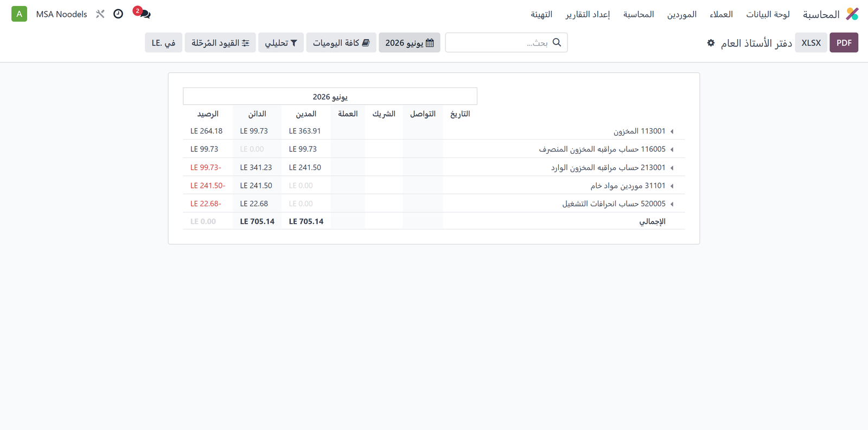Image resolution: width=868 pixels, height=430 pixels.
Task: Open the الموردين menu
Action: point(681,14)
